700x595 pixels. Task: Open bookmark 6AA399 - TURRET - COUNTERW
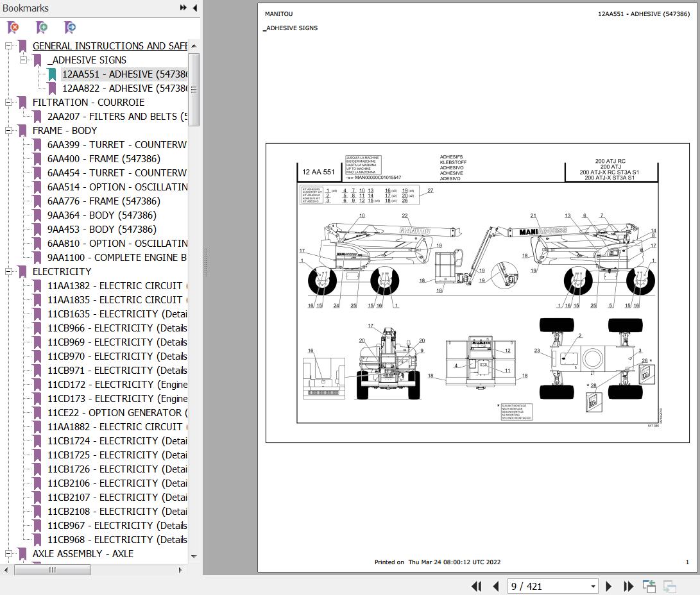[117, 144]
